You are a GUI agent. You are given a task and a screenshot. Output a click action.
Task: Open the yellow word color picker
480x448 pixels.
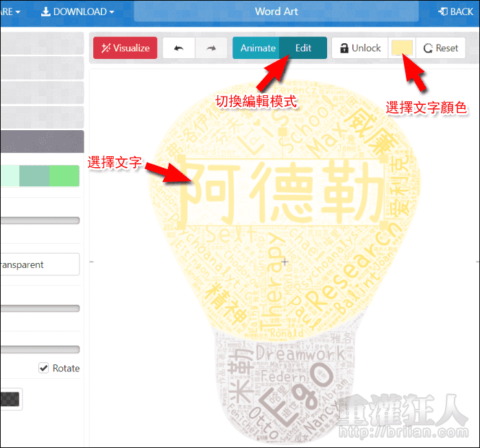[x=401, y=48]
